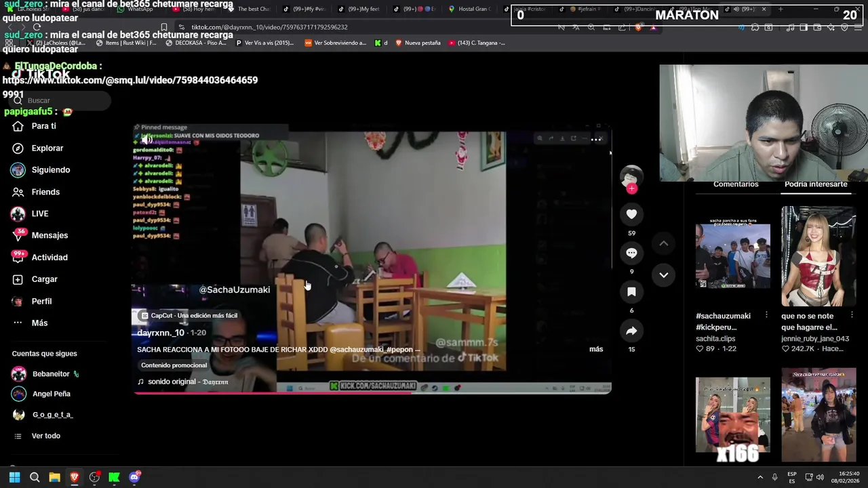Image resolution: width=868 pixels, height=488 pixels.
Task: Open dayrxnn._10 creator profile
Action: pos(161,333)
